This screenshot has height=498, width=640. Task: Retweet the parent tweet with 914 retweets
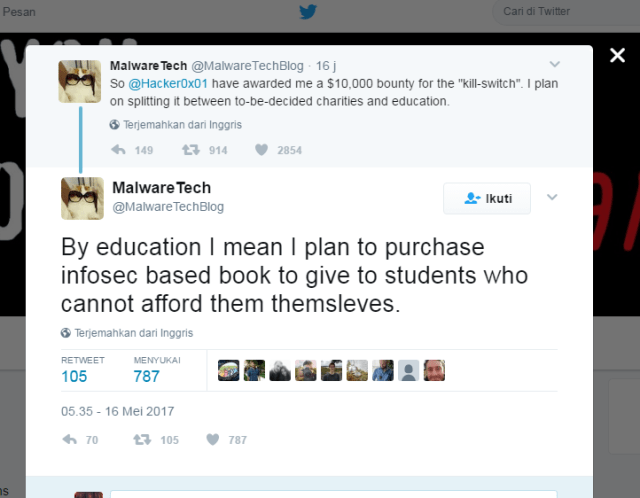pos(191,150)
